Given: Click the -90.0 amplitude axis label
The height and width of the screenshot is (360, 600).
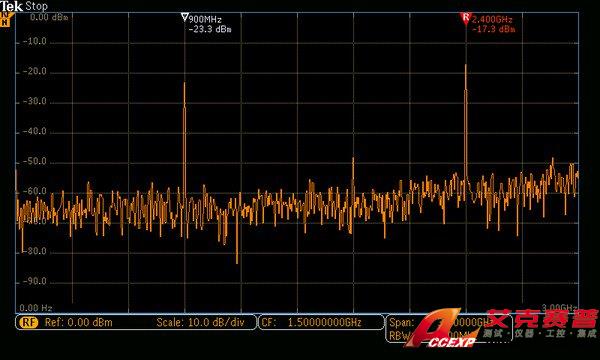Looking at the screenshot, I should pyautogui.click(x=34, y=282).
